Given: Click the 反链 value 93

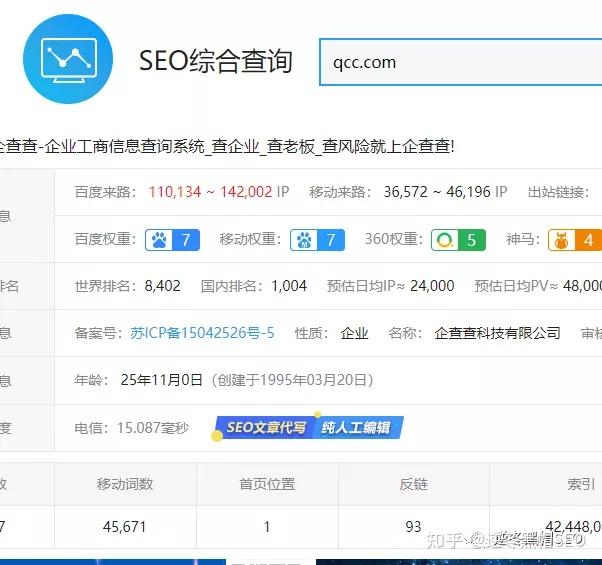Looking at the screenshot, I should 413,527.
